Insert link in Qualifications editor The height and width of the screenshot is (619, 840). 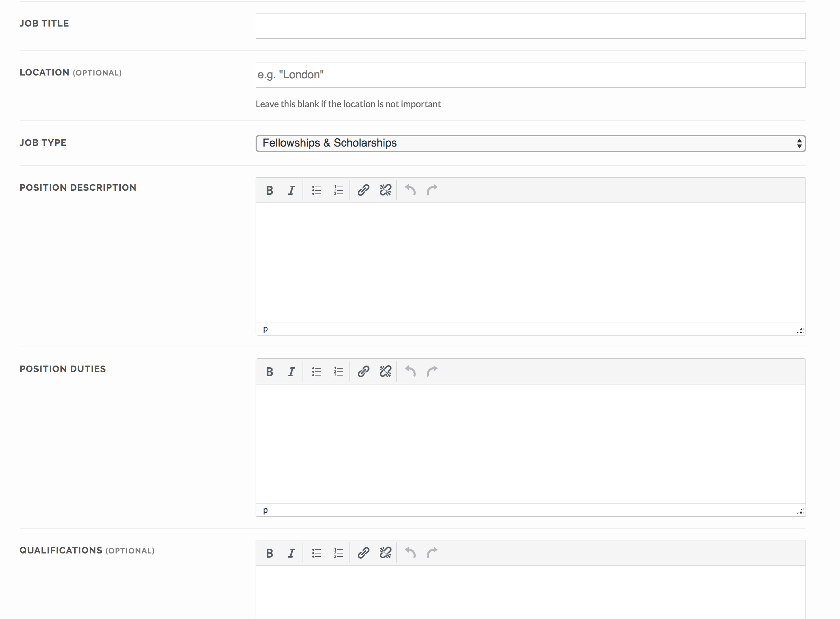click(x=363, y=553)
